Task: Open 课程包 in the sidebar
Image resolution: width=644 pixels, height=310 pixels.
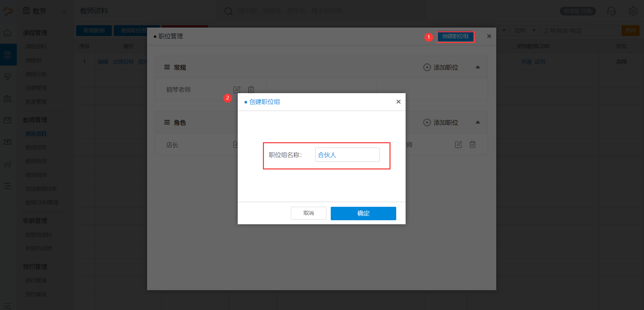Action: point(34,60)
